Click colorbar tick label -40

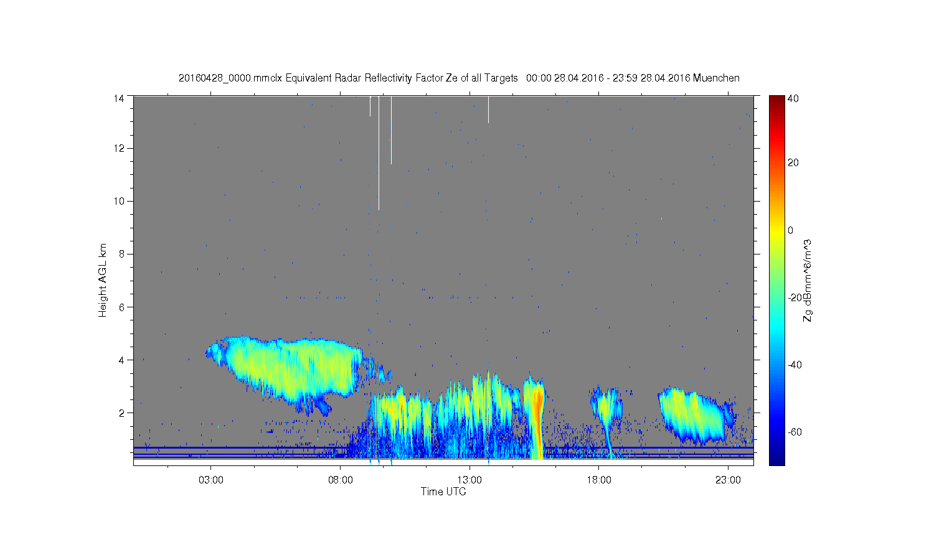tap(795, 365)
